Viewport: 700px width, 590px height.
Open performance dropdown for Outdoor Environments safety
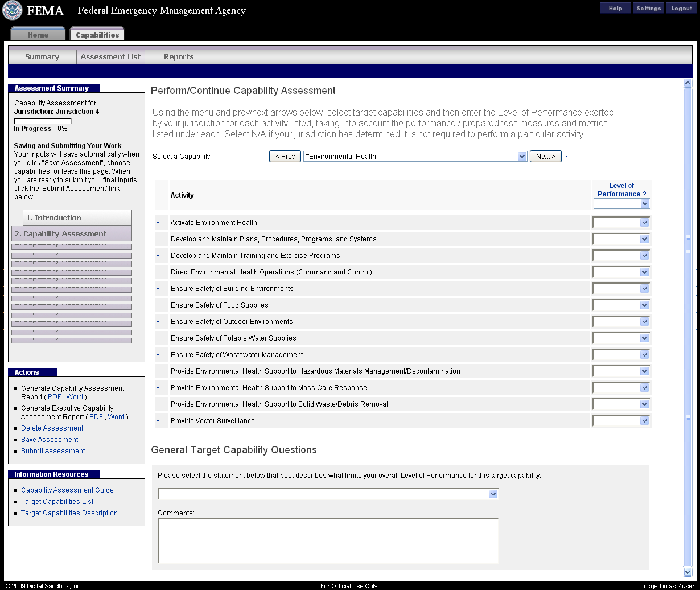(621, 322)
